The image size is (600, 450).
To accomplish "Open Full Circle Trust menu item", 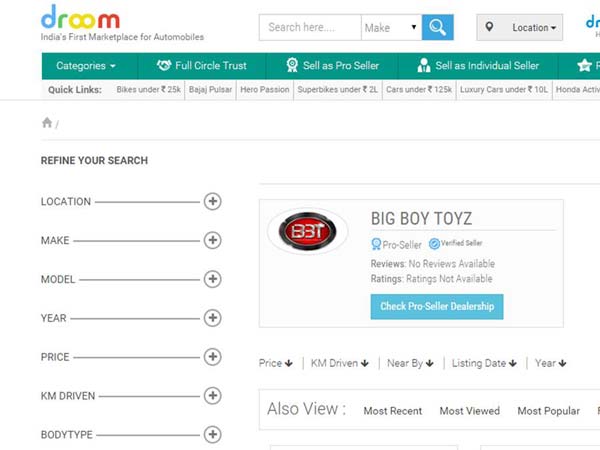I will click(202, 66).
